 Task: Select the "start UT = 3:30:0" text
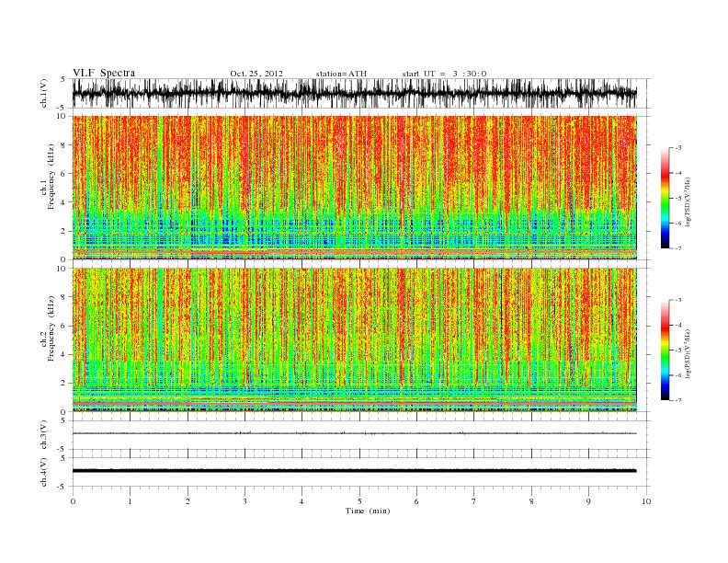coord(444,74)
